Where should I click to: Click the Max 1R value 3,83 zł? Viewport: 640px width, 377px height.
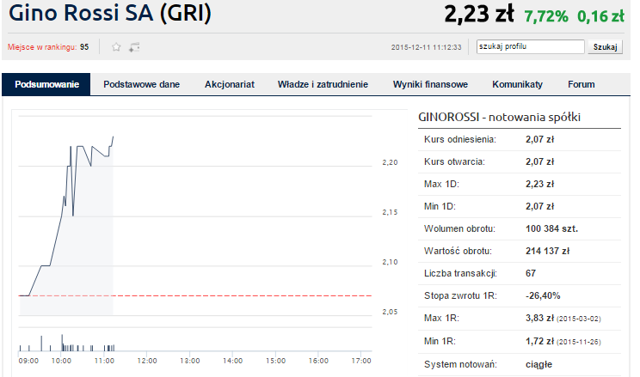click(x=540, y=318)
